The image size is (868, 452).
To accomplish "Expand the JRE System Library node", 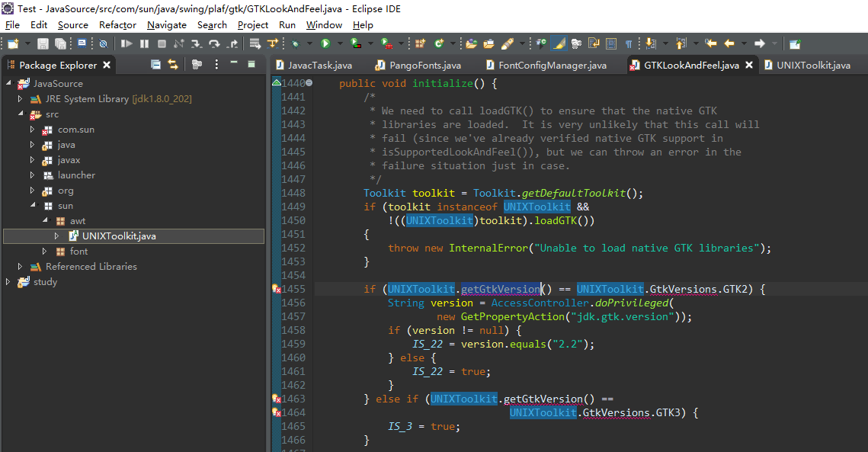I will tap(20, 98).
